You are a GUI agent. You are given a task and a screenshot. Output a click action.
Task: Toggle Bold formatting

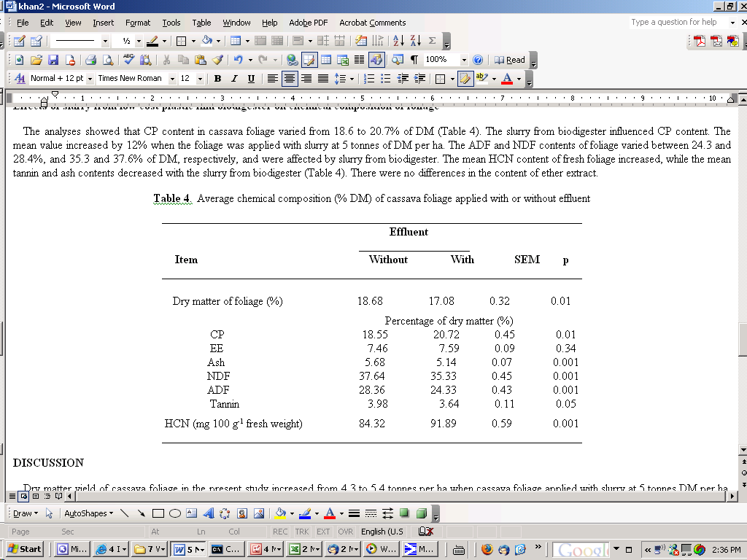(217, 79)
